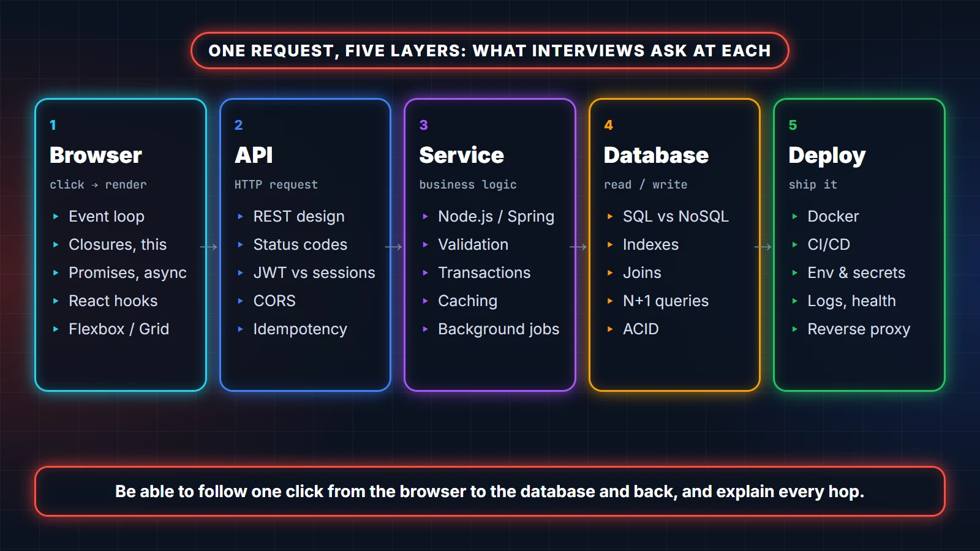Screen dimensions: 980x551
Task: Select 'Closures, this' in Browser card
Action: (118, 244)
